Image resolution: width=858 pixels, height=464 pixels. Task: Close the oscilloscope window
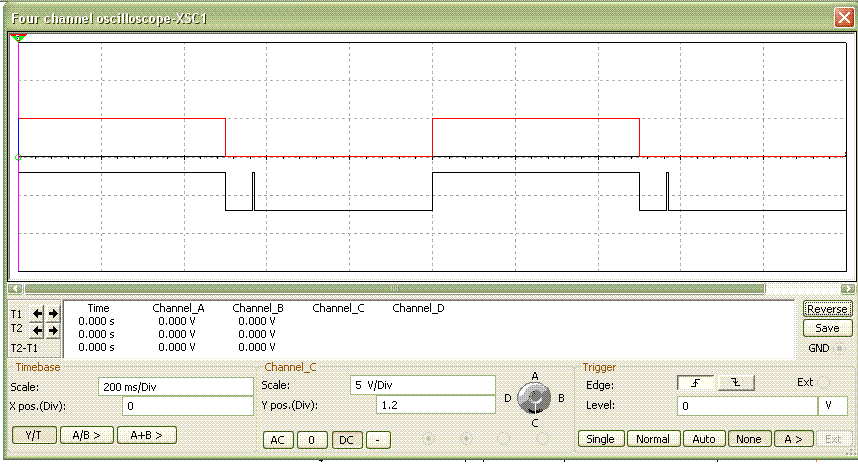pos(844,18)
